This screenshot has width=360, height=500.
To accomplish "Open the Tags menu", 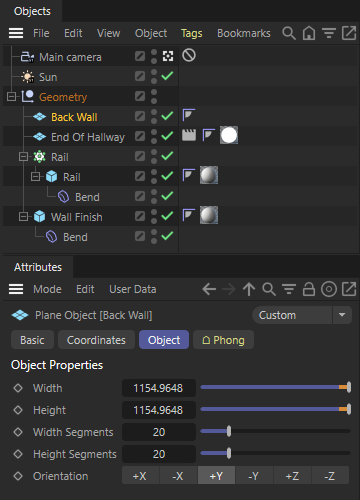I will click(x=192, y=33).
